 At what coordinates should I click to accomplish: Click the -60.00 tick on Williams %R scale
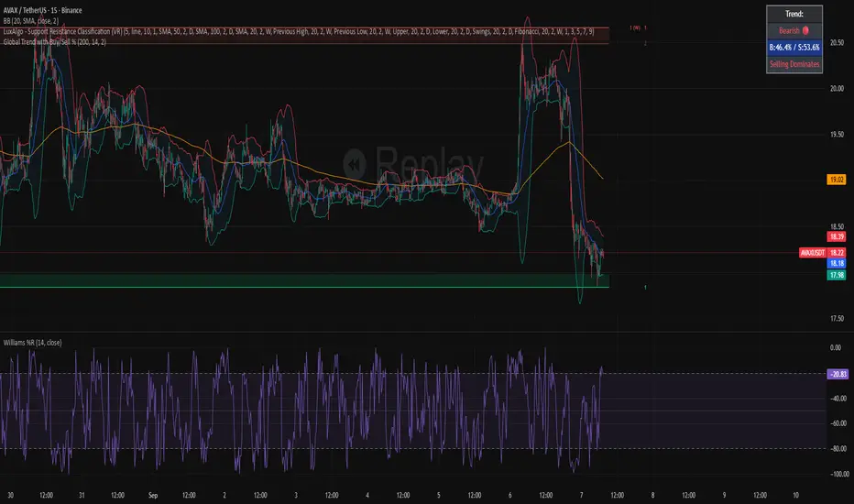point(838,423)
